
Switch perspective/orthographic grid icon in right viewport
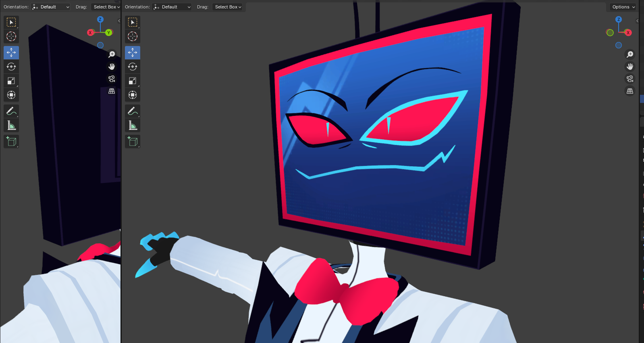point(630,91)
